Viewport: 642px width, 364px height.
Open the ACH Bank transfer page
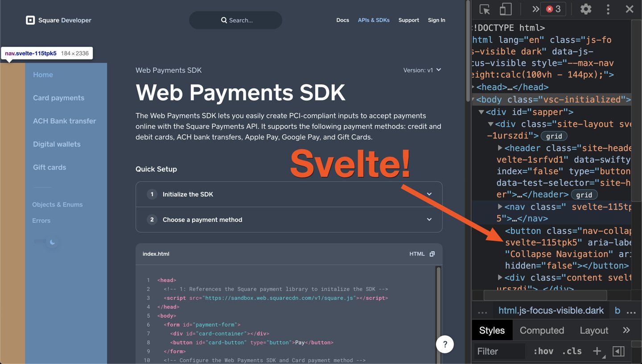[64, 121]
